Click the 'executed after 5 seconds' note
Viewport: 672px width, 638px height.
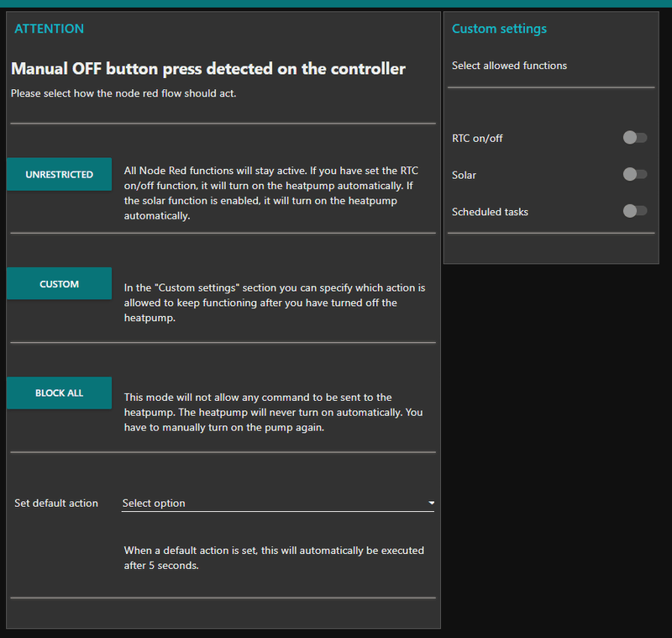tap(274, 558)
